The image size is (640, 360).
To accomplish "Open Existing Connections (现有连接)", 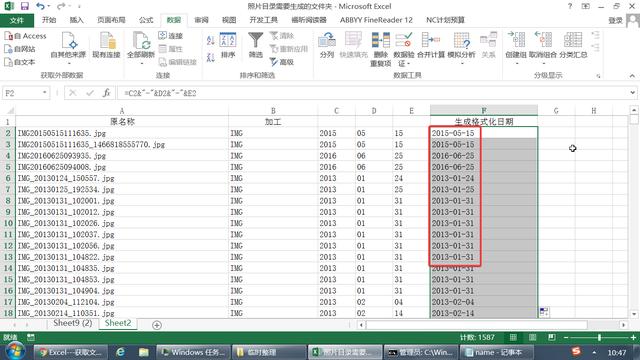I will click(x=106, y=45).
